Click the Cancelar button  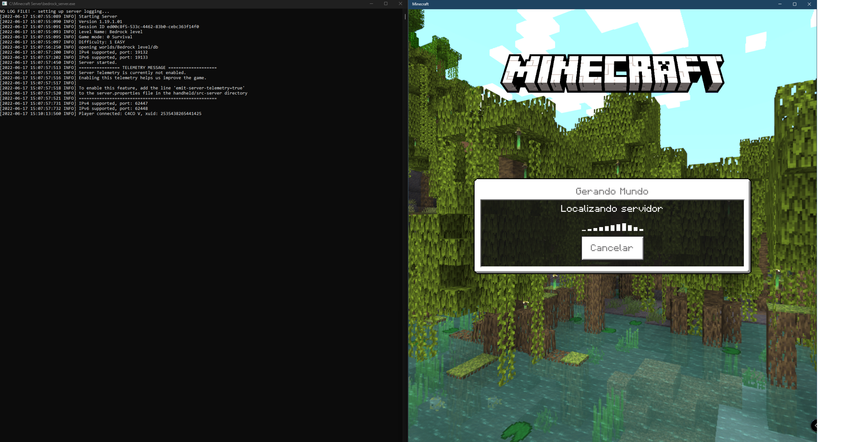tap(612, 248)
